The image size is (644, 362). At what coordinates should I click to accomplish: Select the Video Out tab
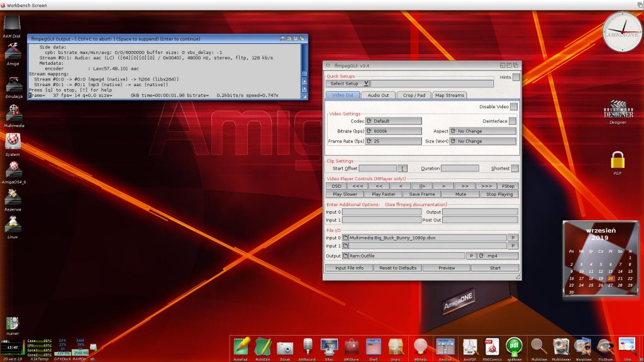[x=343, y=96]
